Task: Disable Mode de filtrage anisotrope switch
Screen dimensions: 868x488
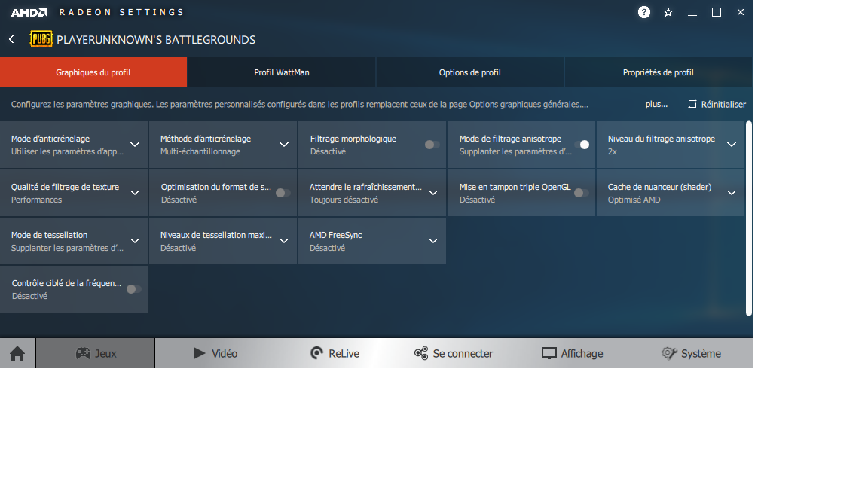Action: (x=581, y=145)
